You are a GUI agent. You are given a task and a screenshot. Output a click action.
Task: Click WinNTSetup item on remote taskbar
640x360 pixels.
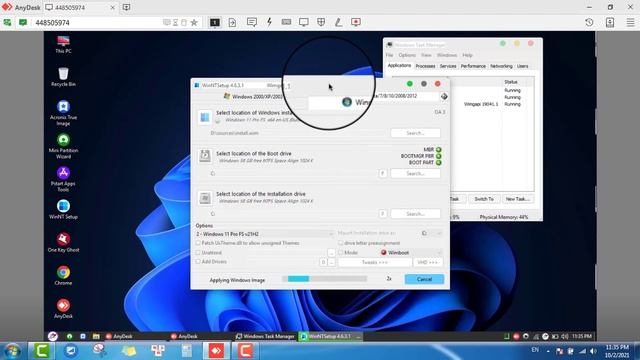point(330,336)
